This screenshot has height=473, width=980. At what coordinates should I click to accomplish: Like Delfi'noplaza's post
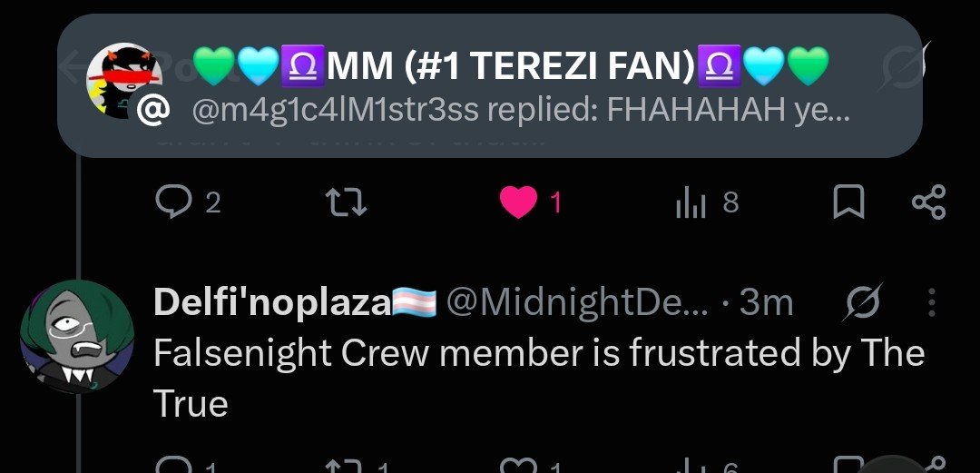(x=530, y=466)
